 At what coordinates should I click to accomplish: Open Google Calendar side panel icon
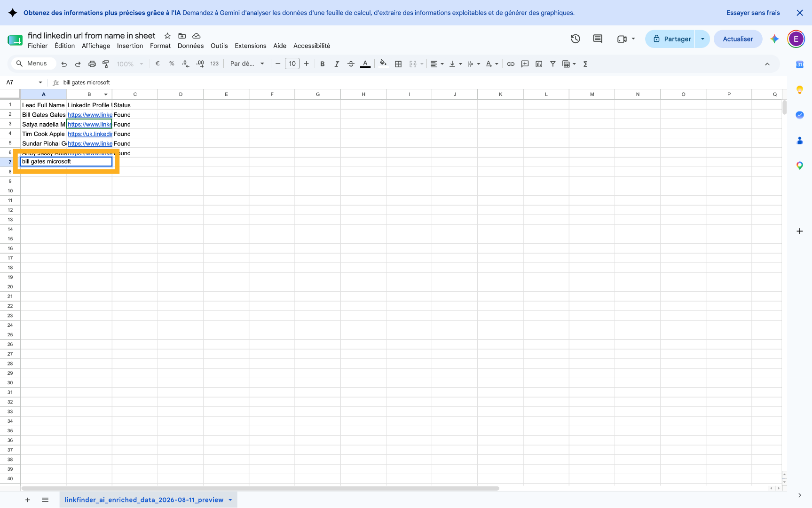[800, 64]
